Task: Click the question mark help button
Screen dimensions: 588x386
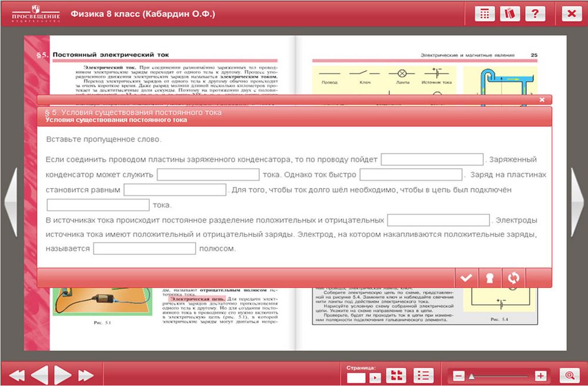Action: tap(534, 14)
